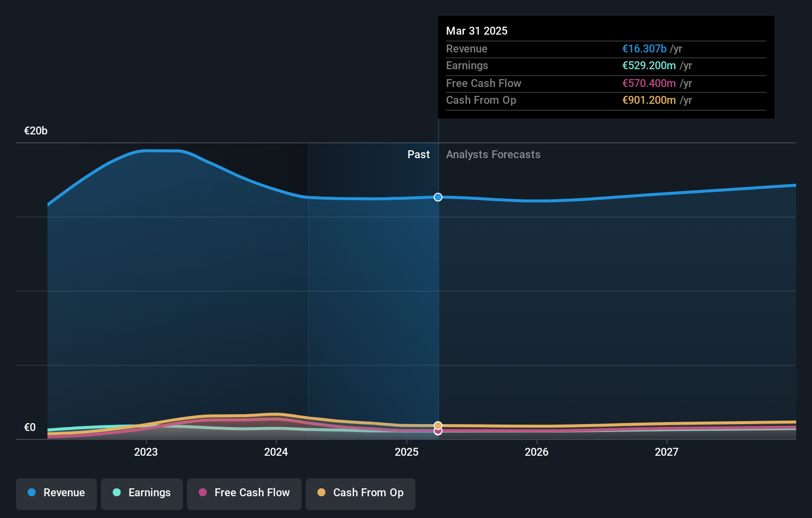Expand the Mar 31 2025 tooltip details
Screen dimensions: 812x518
pyautogui.click(x=477, y=31)
